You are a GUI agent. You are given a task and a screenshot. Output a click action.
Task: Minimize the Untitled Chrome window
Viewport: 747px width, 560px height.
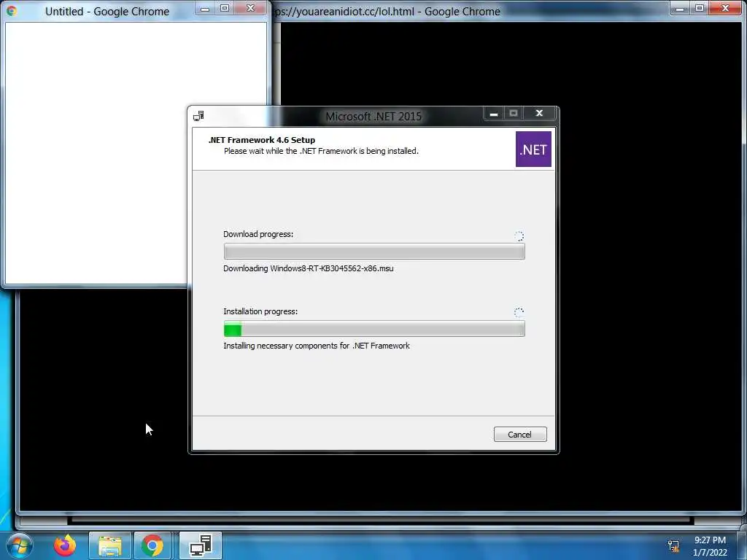point(205,9)
